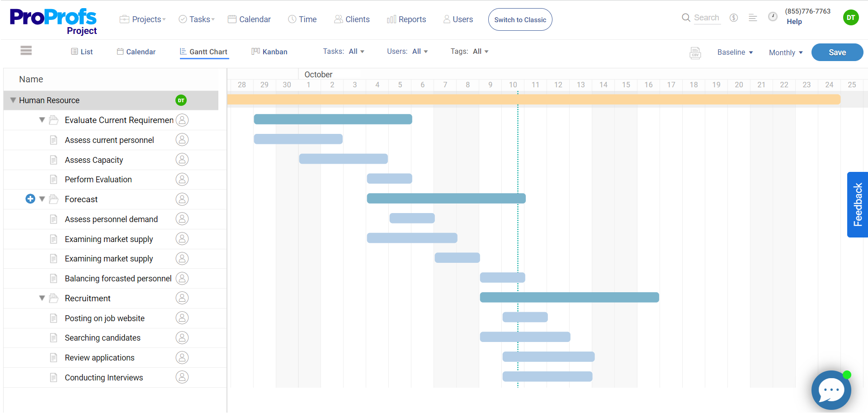Screen dimensions: 868x413
Task: Collapse the Forecast task group
Action: click(42, 199)
